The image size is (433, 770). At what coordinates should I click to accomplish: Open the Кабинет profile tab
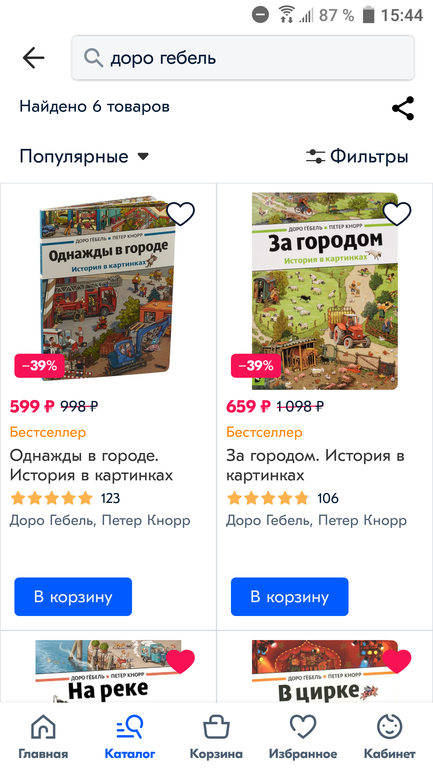pos(389,736)
